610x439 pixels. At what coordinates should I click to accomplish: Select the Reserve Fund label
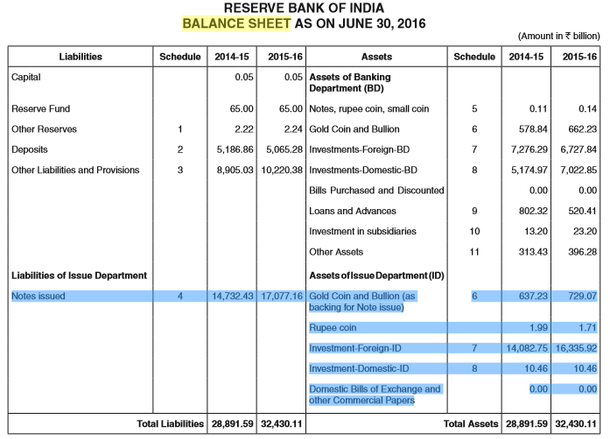click(x=40, y=108)
